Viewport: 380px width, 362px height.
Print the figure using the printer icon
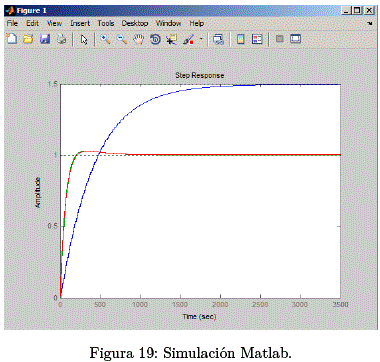click(61, 39)
